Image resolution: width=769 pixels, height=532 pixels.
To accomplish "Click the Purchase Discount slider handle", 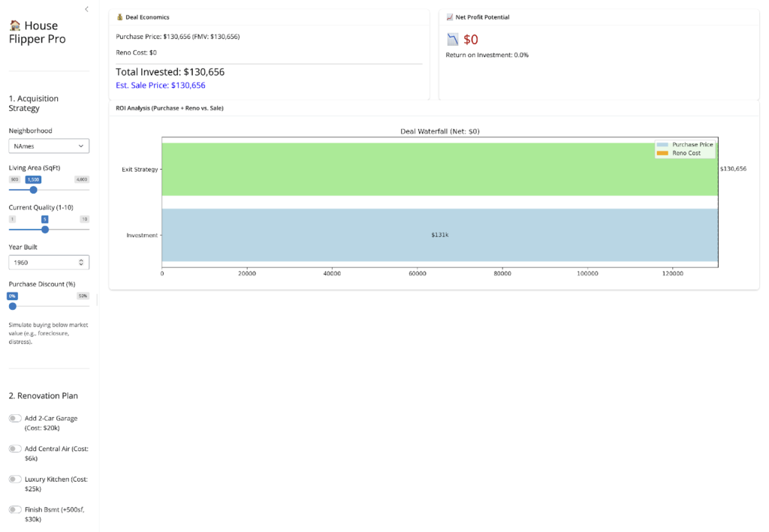I will point(12,306).
